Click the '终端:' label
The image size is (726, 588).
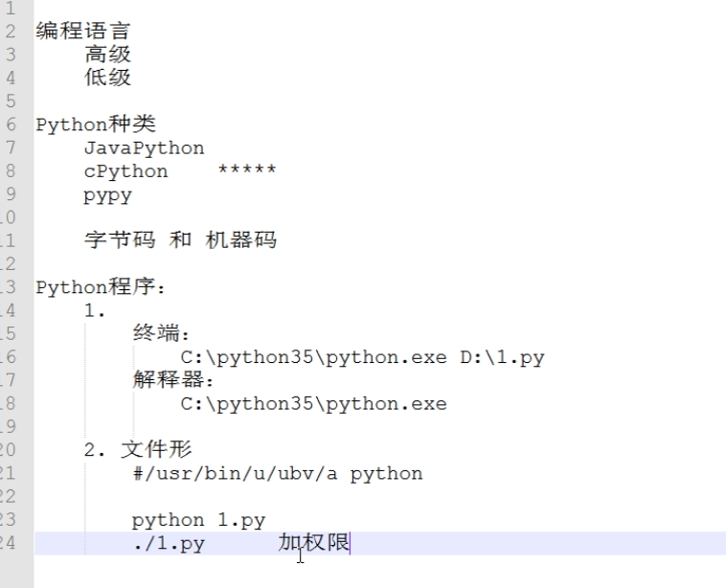pos(162,334)
